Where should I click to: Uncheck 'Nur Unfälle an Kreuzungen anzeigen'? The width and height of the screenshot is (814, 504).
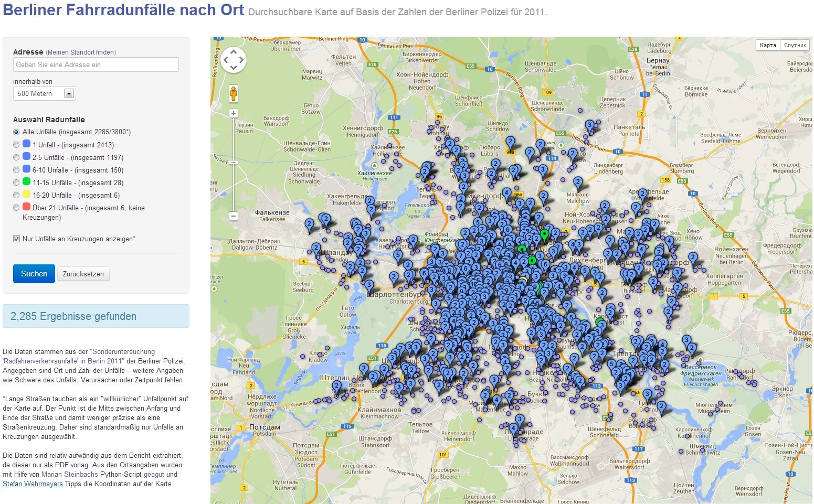point(16,239)
